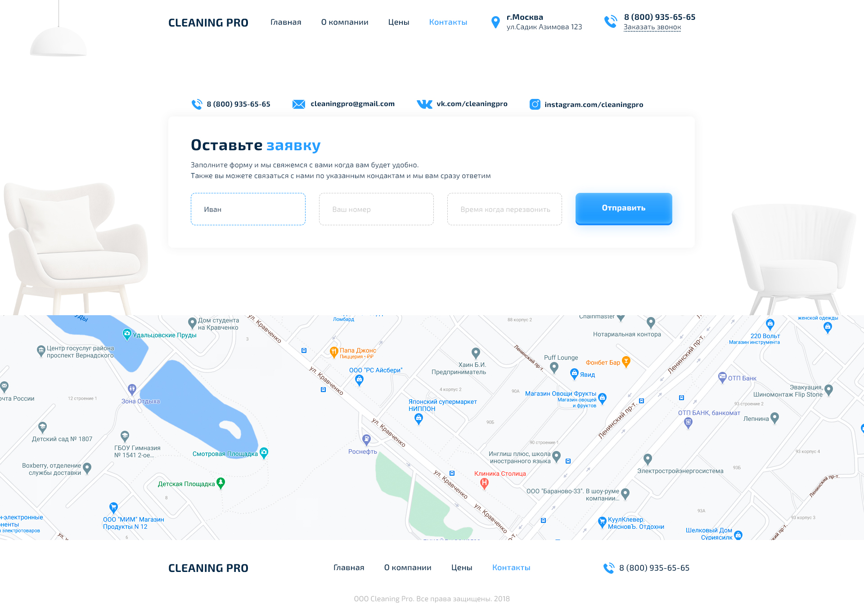The image size is (864, 616).
Task: Open Цены in footer navigation
Action: coord(462,568)
